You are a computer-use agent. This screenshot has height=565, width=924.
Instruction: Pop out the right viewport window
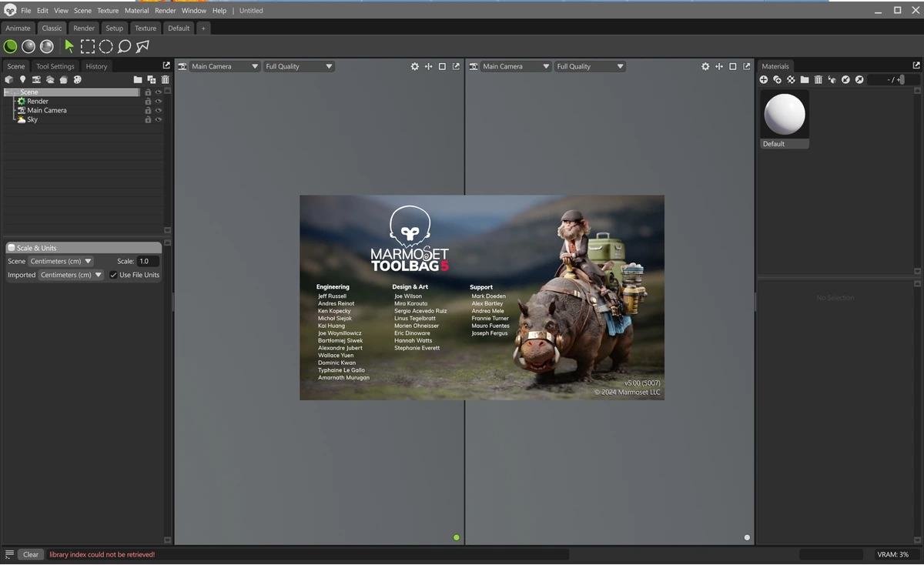(746, 66)
